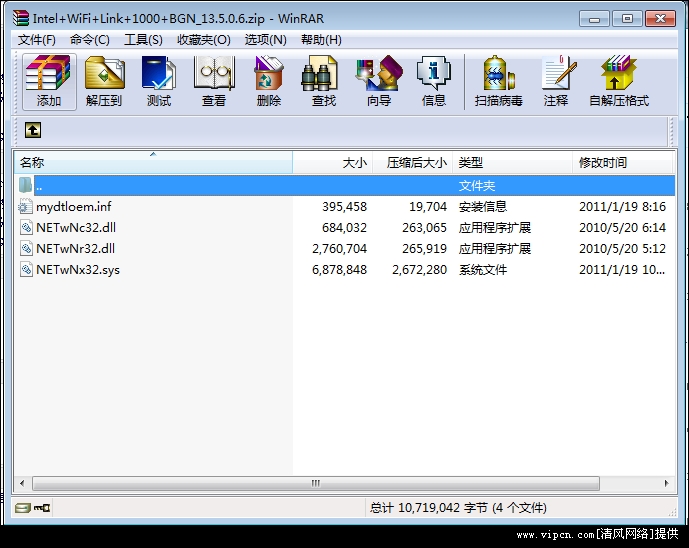Select the mydtloem.inf file name
This screenshot has height=548, width=689.
pos(74,207)
